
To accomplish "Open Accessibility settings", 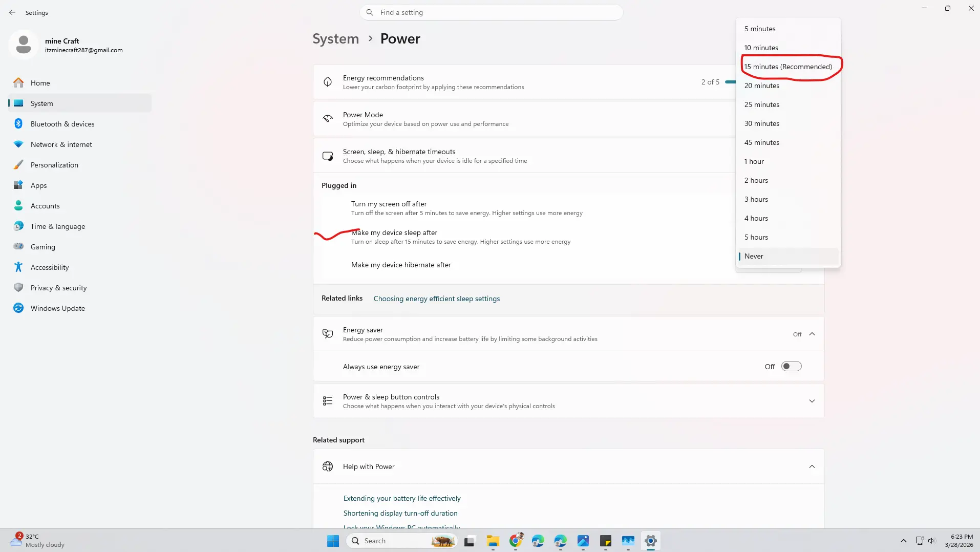I will 49,267.
